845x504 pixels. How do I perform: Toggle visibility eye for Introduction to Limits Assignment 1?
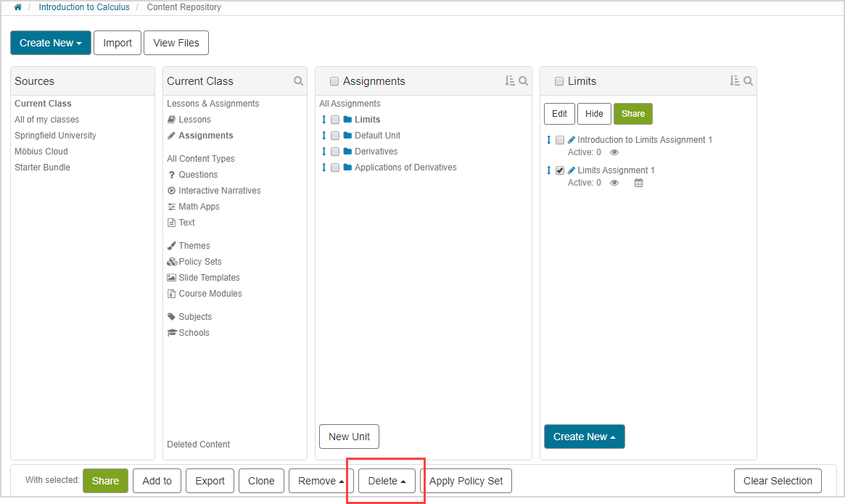(614, 152)
